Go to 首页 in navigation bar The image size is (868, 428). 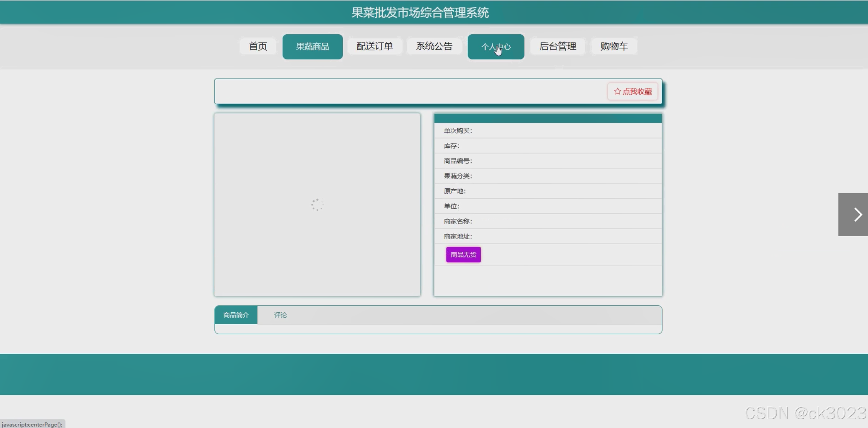point(258,47)
